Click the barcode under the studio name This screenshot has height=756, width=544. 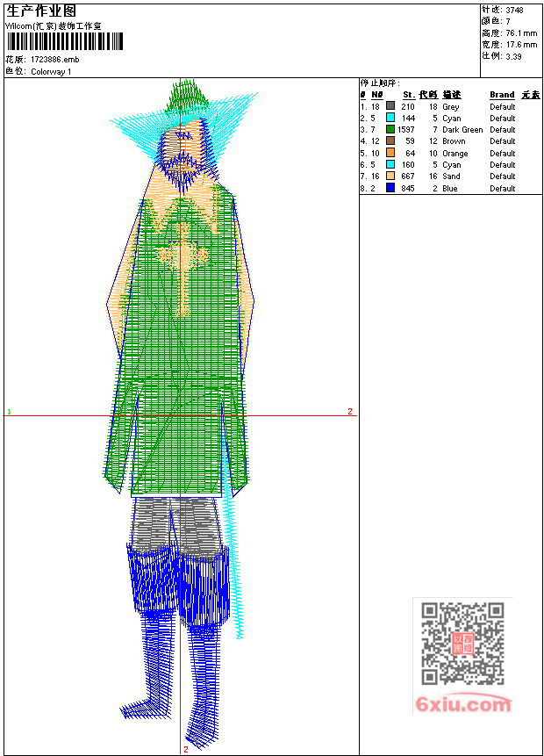tap(65, 41)
